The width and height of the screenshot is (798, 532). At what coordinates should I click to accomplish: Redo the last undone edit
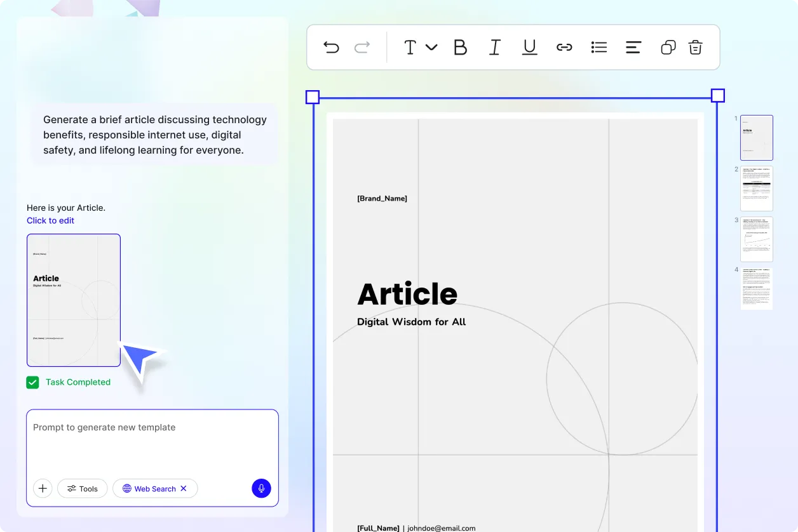(x=362, y=47)
